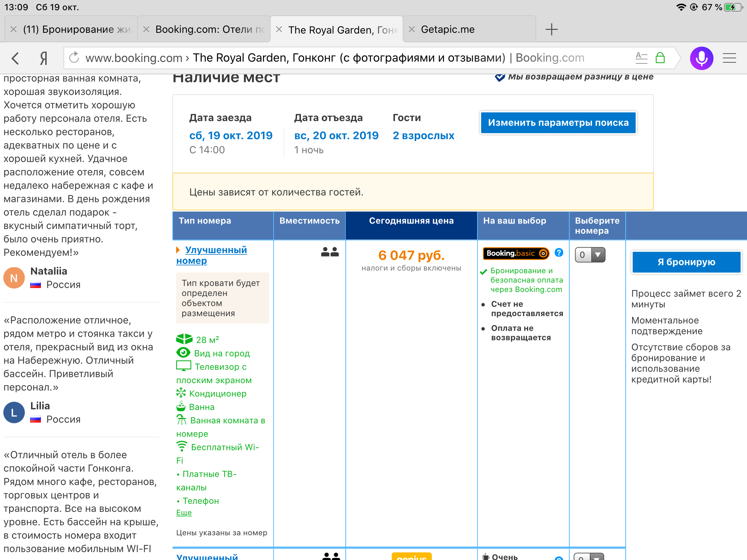This screenshot has width=747, height=560.
Task: Close The Royal Garden tab
Action: tap(279, 29)
